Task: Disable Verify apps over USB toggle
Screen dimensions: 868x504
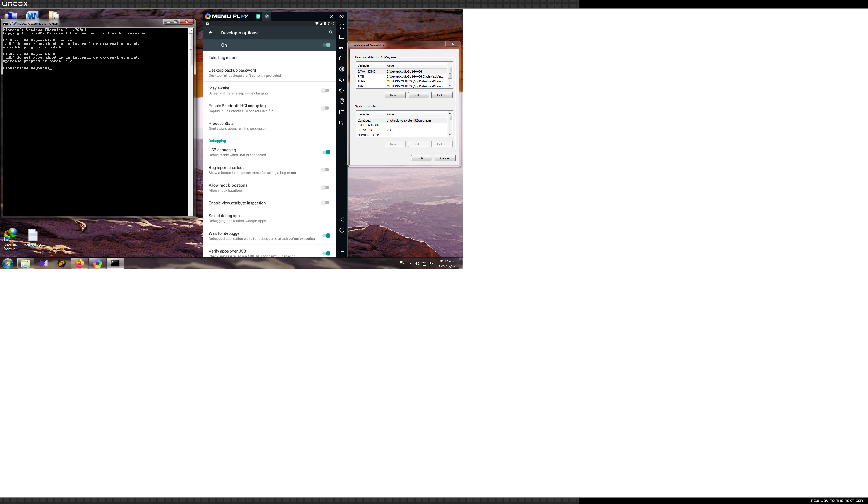Action: (x=326, y=253)
